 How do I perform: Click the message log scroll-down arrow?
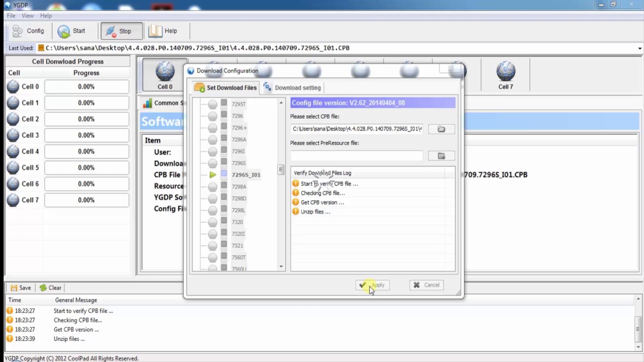coord(639,346)
